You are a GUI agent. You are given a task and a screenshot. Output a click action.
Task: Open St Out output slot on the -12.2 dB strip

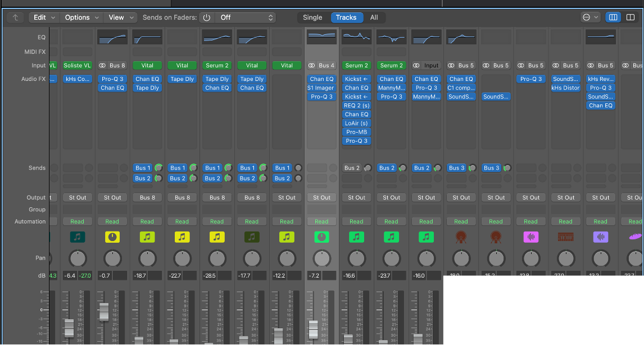(287, 198)
